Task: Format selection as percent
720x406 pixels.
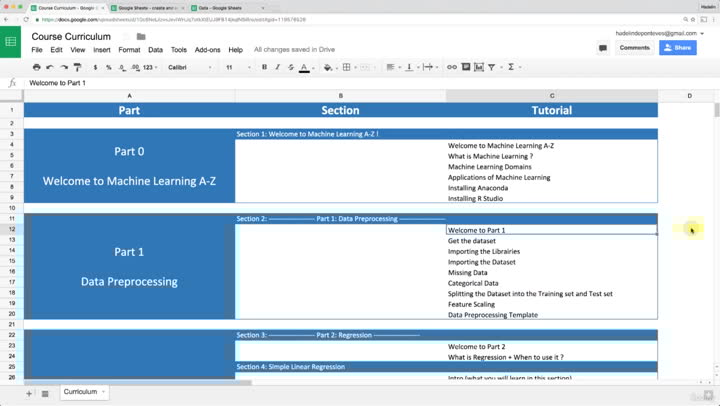Action: tap(108, 67)
